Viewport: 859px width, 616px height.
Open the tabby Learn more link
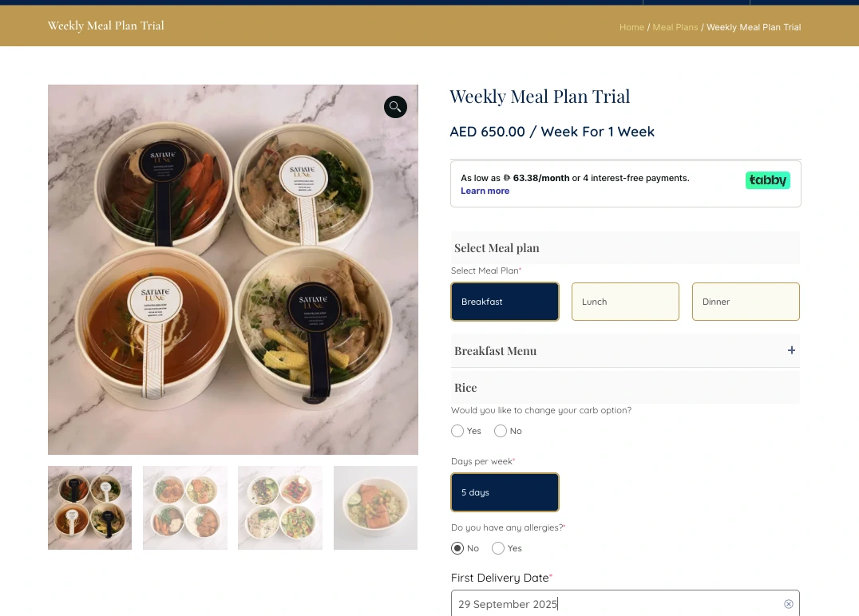[485, 191]
